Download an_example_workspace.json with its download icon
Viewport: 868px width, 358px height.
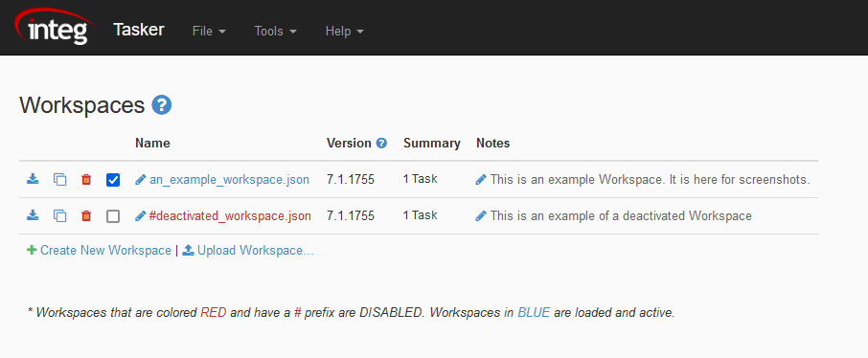[x=33, y=179]
